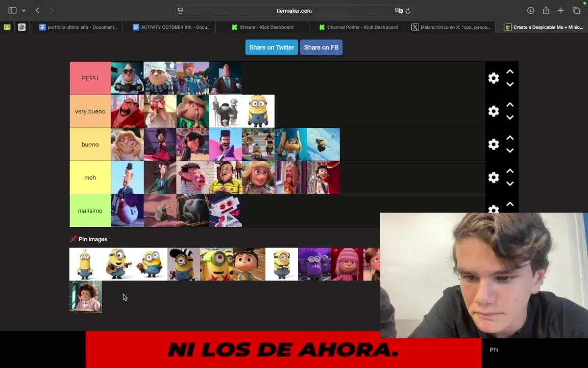Click Safari share icon
588x368 pixels.
pos(546,10)
